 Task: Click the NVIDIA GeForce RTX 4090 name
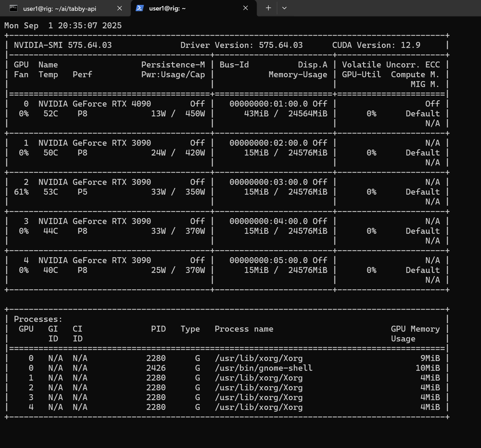coord(95,104)
